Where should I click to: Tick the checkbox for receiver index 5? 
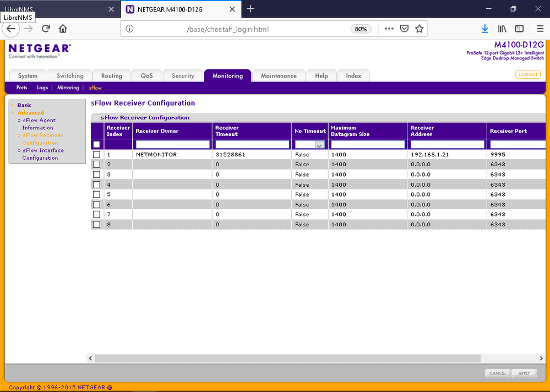(97, 194)
